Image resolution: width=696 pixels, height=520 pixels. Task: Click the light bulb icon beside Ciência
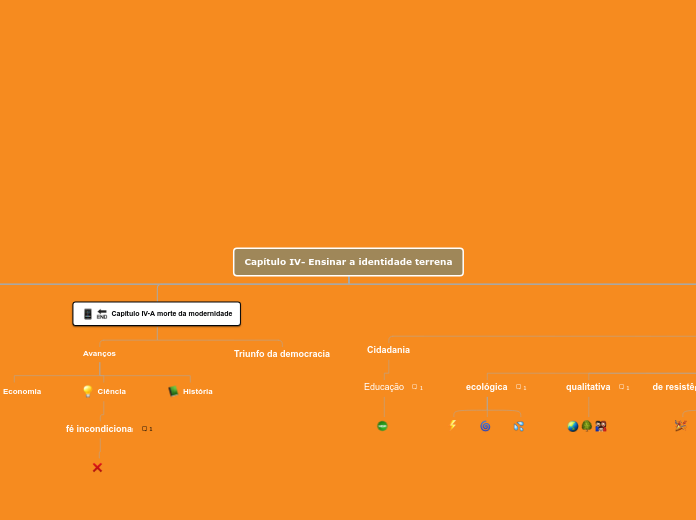coord(87,391)
